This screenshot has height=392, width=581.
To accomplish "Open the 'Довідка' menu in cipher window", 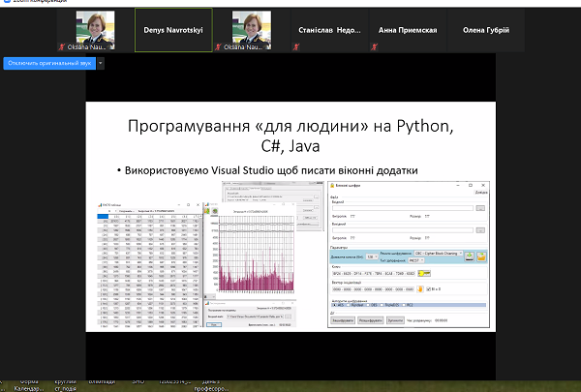I will [x=481, y=192].
